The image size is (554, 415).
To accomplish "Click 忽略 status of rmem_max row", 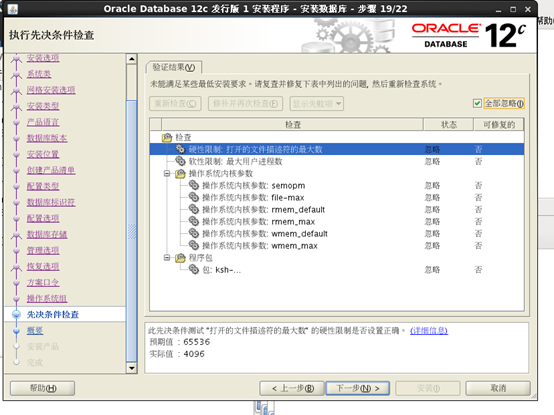I will click(432, 221).
